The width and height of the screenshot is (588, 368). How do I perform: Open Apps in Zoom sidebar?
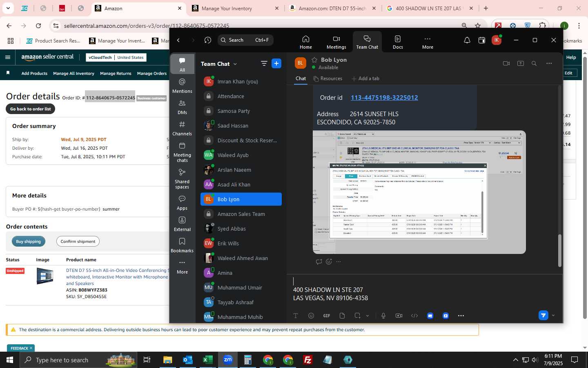pyautogui.click(x=182, y=203)
